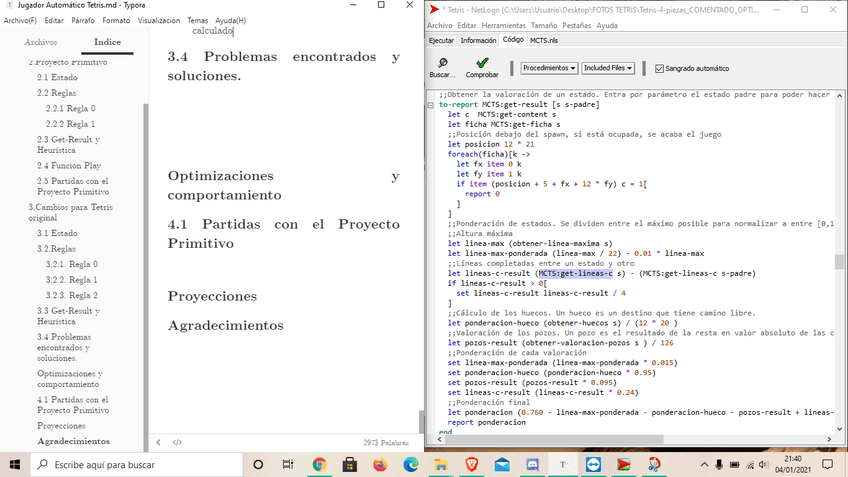848x477 pixels.
Task: Open the MCTS.nls tab
Action: [545, 40]
